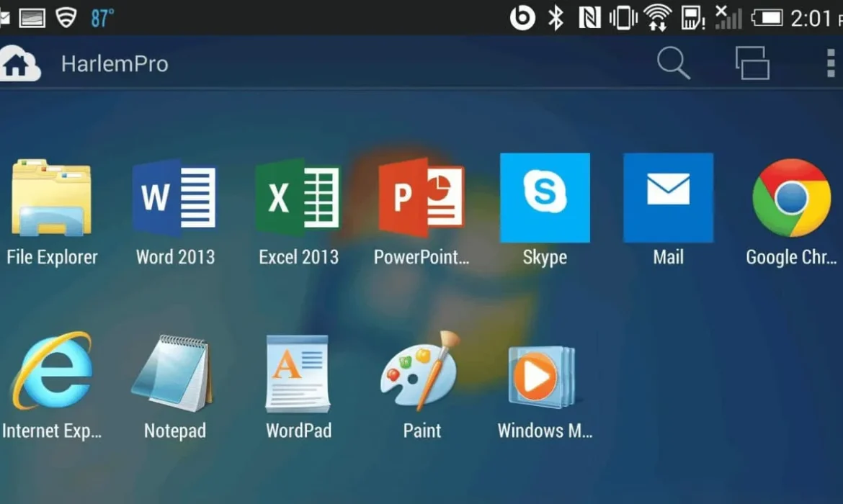Tap the search magnifier icon

pyautogui.click(x=674, y=63)
